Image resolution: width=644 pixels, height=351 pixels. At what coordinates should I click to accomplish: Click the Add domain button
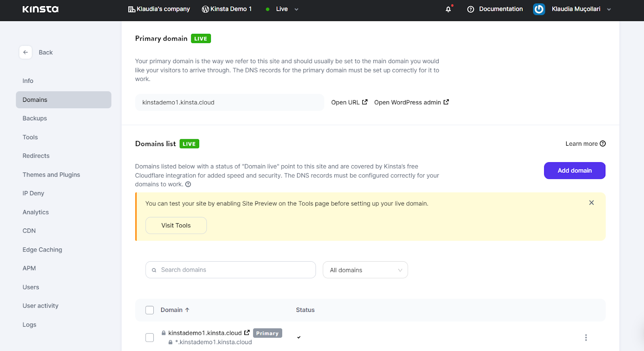click(574, 171)
